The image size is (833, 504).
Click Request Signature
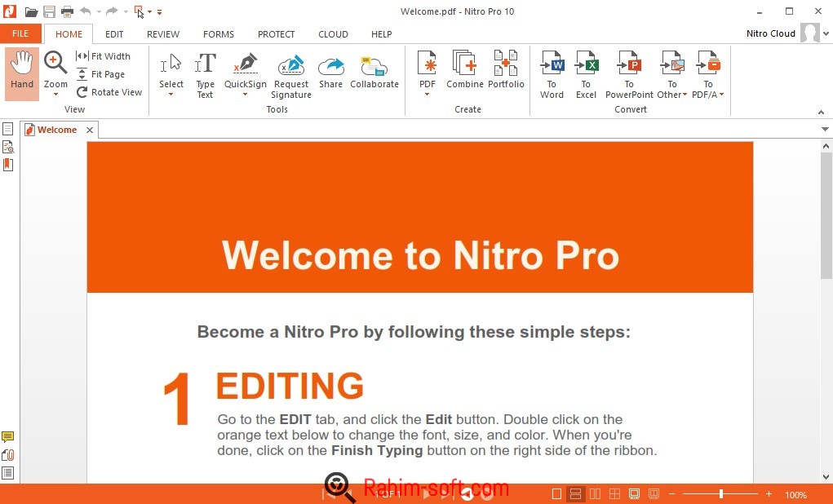tap(291, 77)
